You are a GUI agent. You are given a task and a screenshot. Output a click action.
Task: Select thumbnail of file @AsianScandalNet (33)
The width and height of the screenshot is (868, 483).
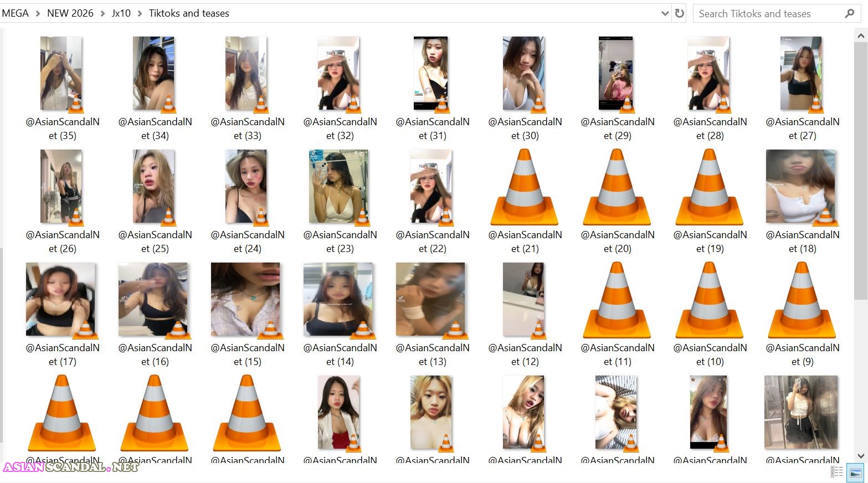coord(247,74)
